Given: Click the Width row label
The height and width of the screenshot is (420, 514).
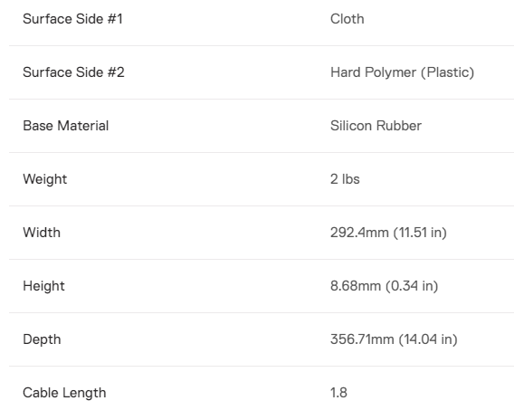Looking at the screenshot, I should 42,233.
